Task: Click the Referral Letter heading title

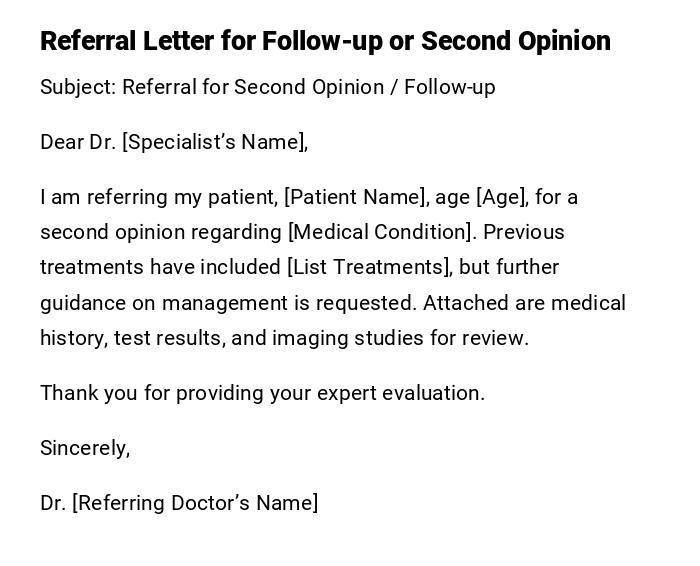Action: pos(325,41)
